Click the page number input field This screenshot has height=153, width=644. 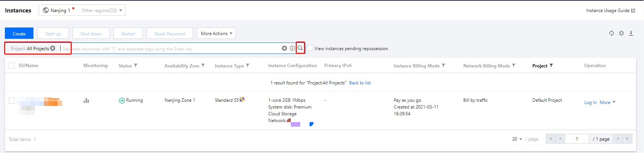coord(577,139)
